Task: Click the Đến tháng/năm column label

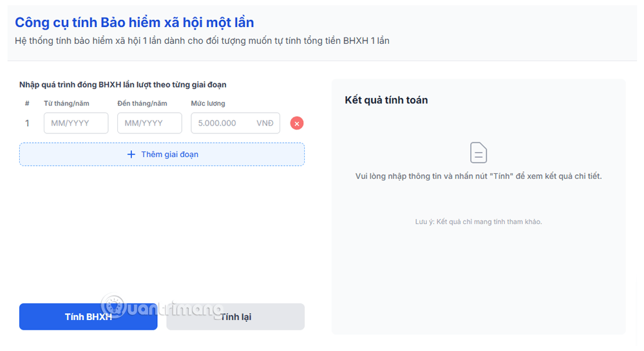Action: point(142,104)
